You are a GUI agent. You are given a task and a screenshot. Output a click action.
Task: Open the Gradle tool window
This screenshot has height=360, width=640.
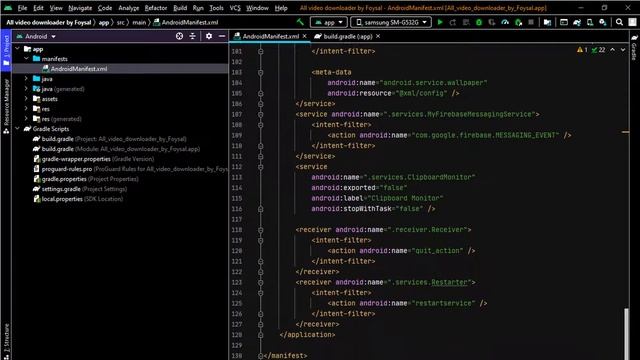coord(634,48)
